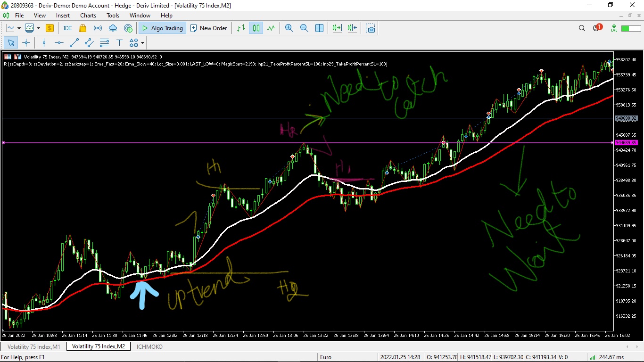Zoom in on the chart
Viewport: 644px width, 362px height.
coord(289,28)
